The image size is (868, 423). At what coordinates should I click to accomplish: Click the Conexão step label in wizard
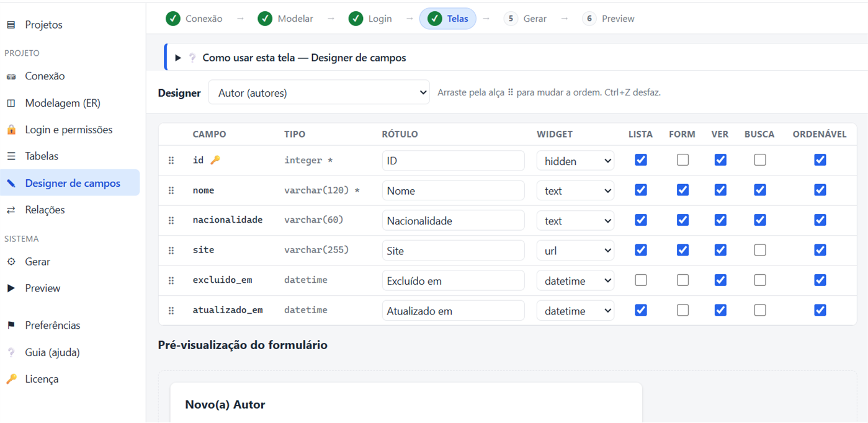pos(204,19)
